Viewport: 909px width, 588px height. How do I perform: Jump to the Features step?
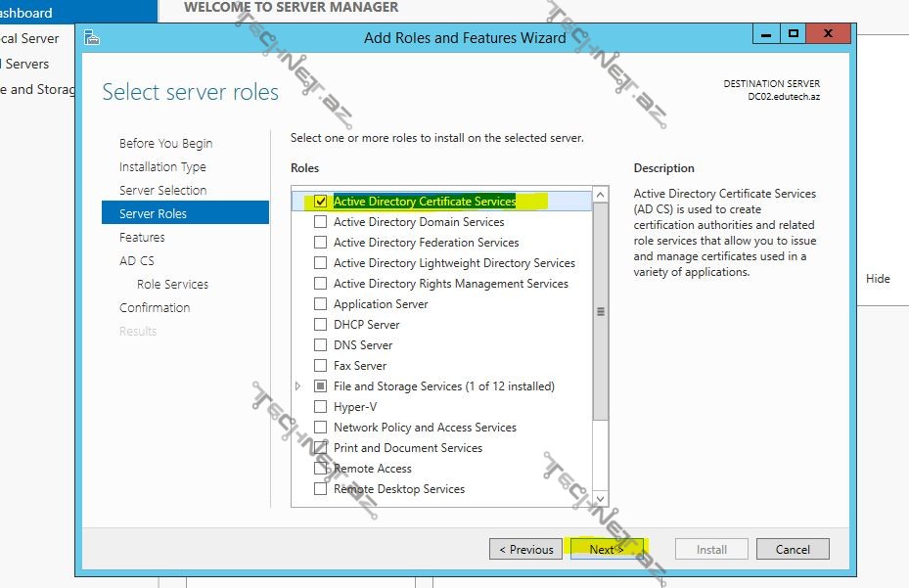point(142,238)
